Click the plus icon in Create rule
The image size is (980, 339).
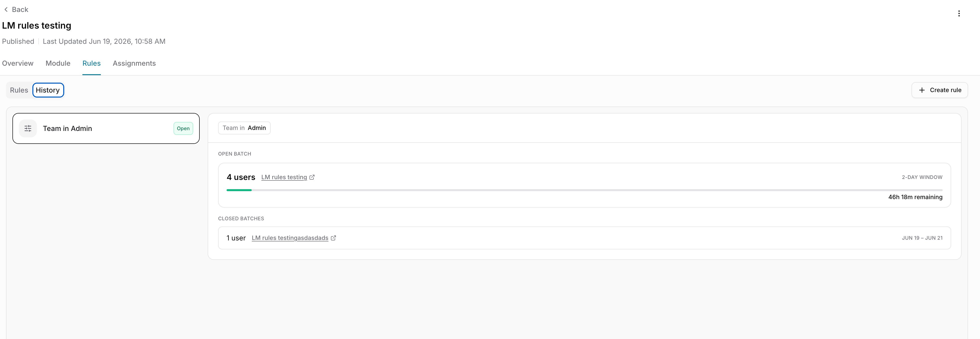point(922,90)
